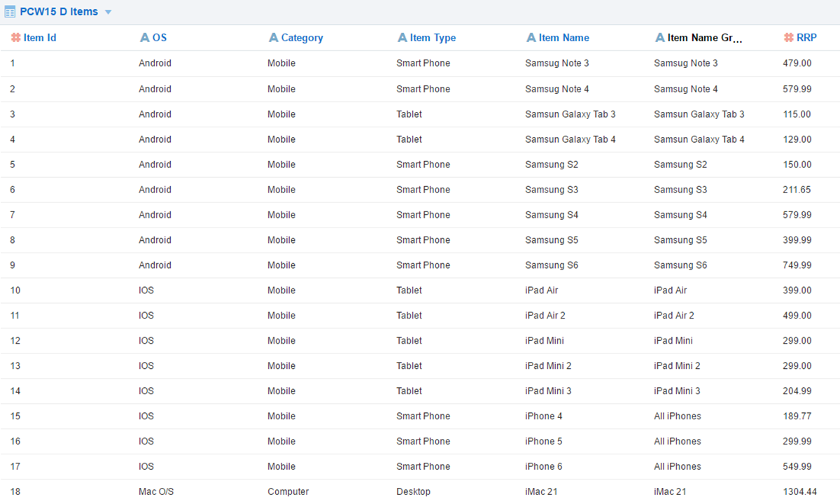Click the RRP value 479.00
This screenshot has width=840, height=504.
coord(797,63)
